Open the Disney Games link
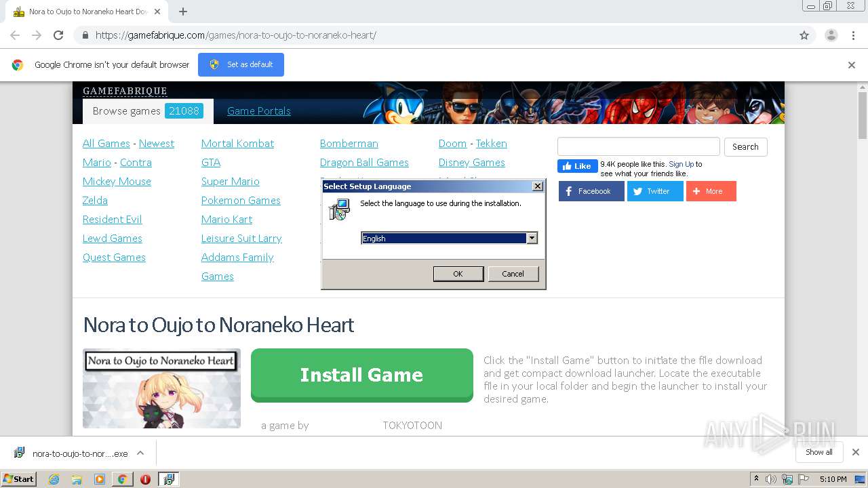The height and width of the screenshot is (488, 868). click(x=472, y=163)
